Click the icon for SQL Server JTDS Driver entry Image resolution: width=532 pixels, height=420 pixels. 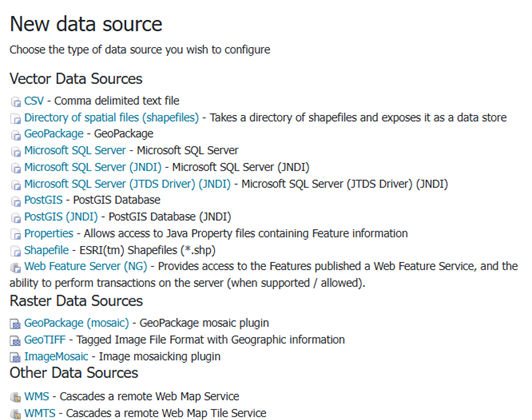pyautogui.click(x=16, y=185)
